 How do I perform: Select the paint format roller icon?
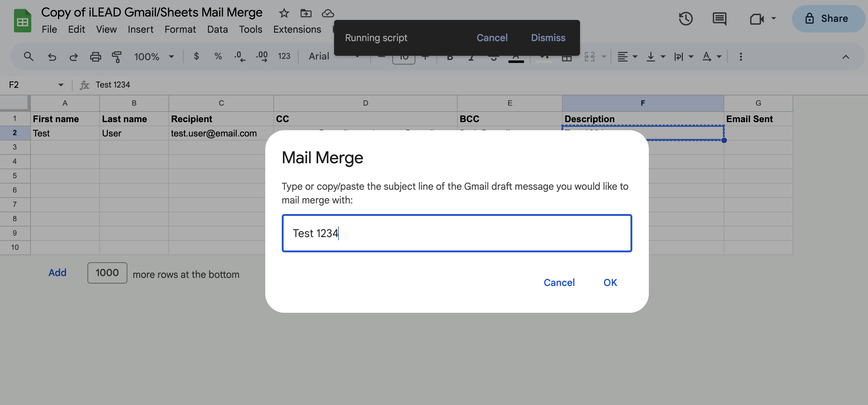(116, 57)
